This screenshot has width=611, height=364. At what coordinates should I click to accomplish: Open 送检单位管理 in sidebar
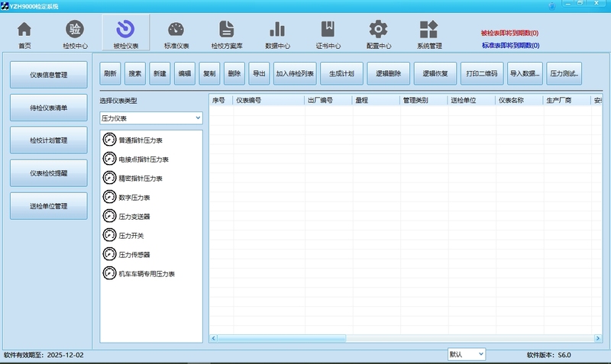pyautogui.click(x=49, y=206)
